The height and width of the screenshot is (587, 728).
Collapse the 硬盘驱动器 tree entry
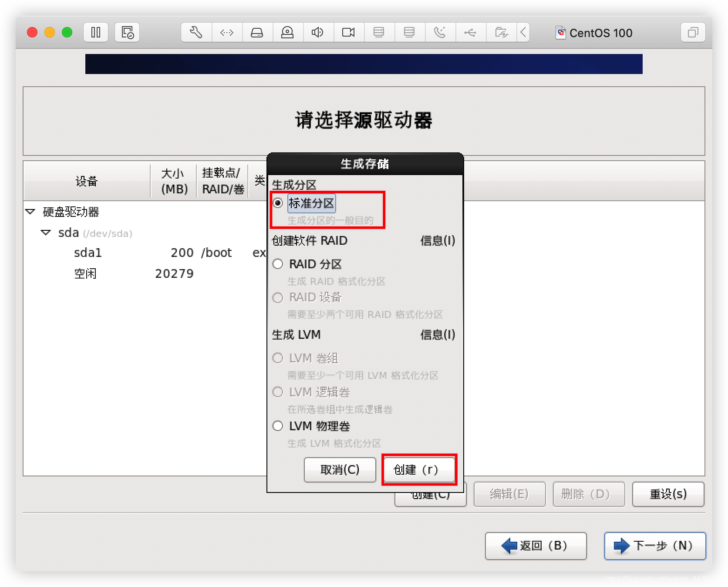tap(30, 212)
